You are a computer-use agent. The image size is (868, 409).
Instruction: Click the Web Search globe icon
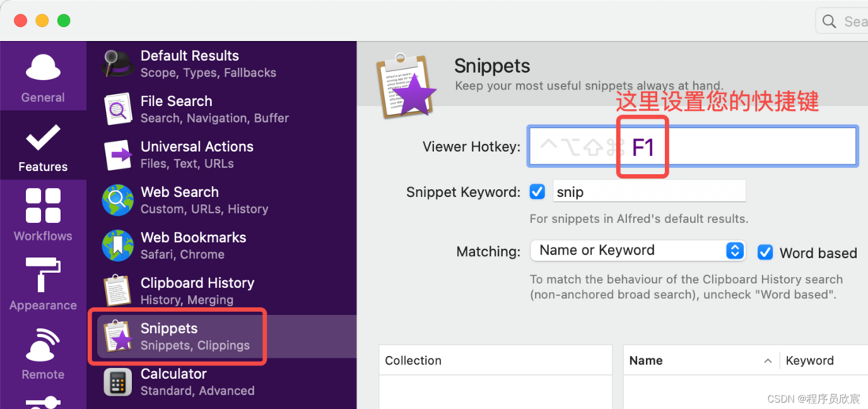point(117,200)
